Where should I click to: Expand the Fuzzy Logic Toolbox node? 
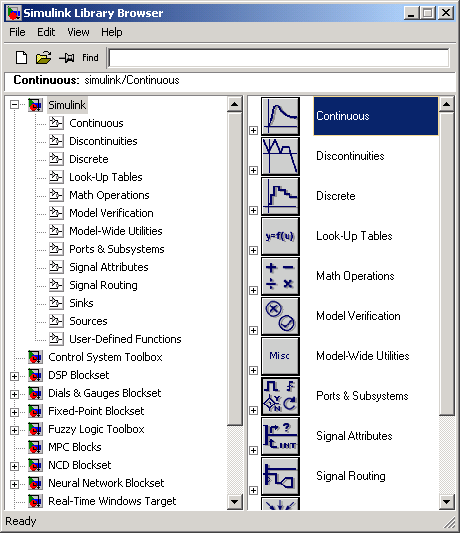14,430
